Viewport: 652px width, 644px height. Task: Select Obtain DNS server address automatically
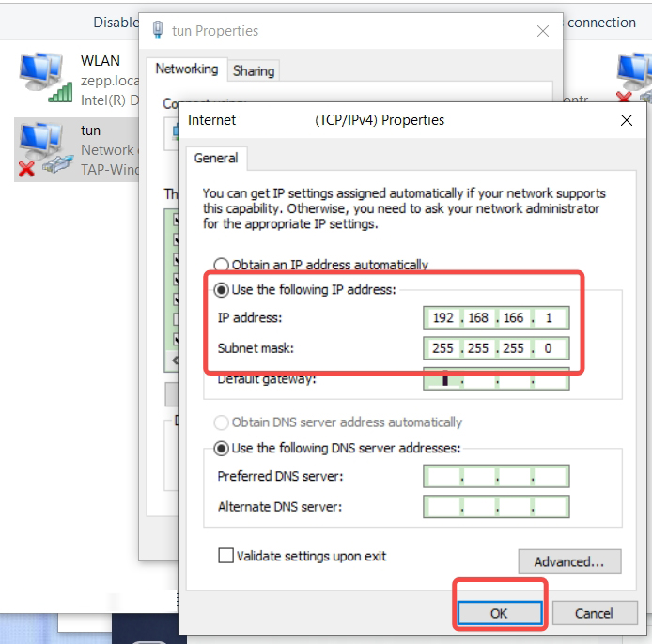pyautogui.click(x=337, y=422)
